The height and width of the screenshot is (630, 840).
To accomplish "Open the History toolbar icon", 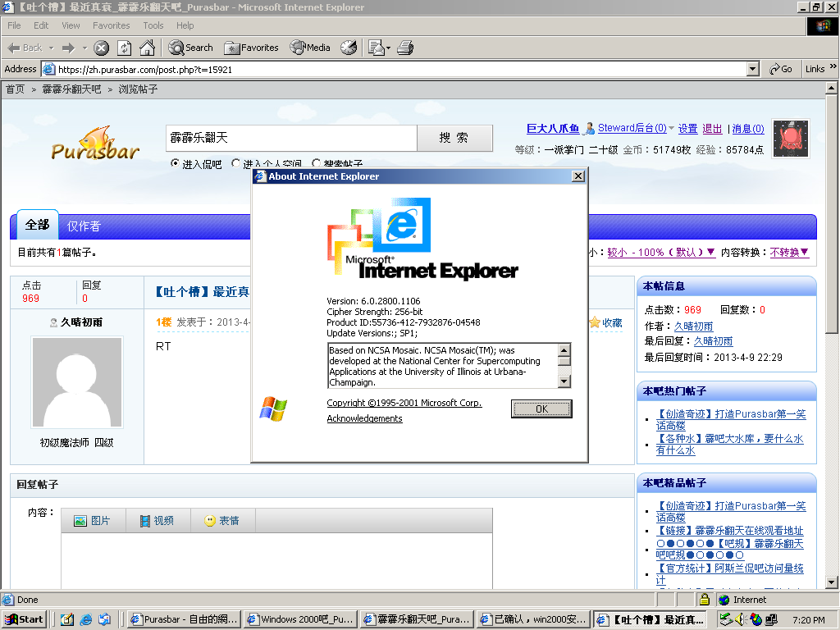I will [x=349, y=48].
